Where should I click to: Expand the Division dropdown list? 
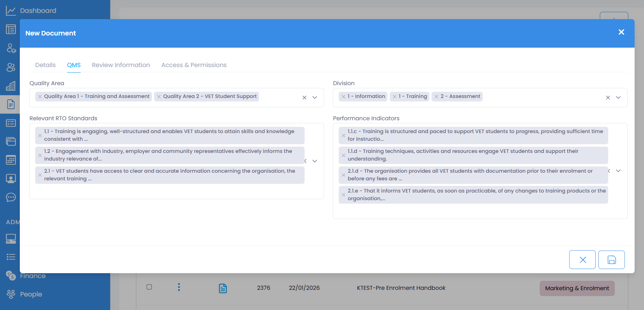(x=618, y=98)
